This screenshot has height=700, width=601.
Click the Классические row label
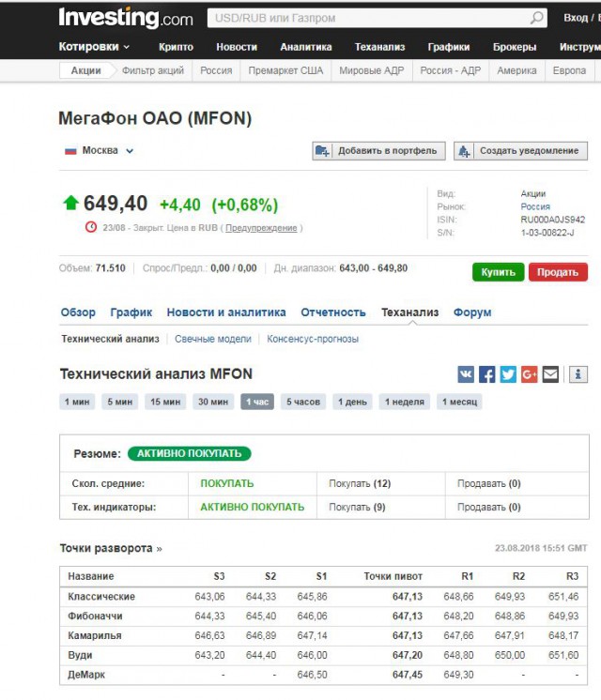click(x=101, y=597)
